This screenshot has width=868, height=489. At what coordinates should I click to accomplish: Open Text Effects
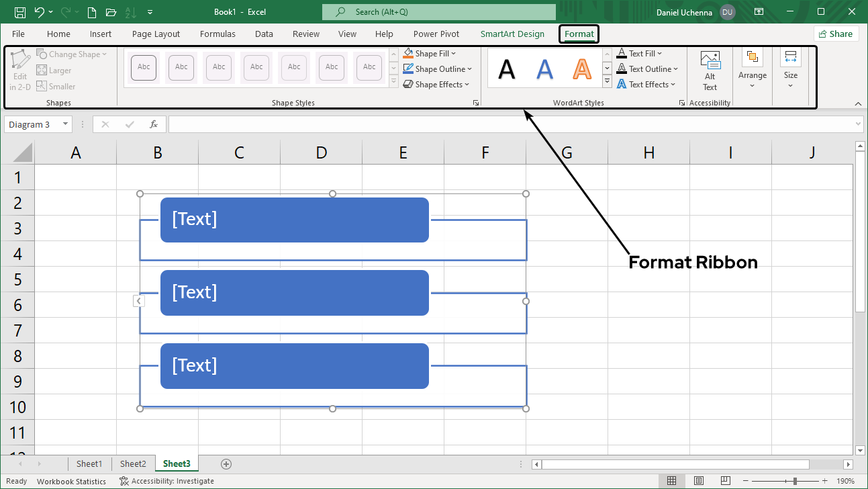point(643,84)
